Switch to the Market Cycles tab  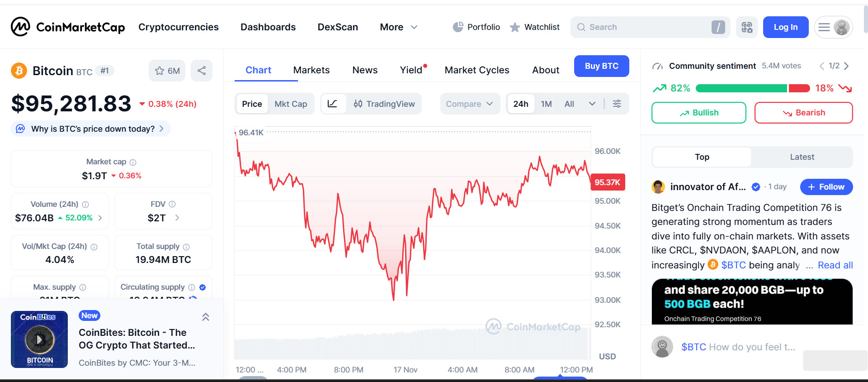[477, 70]
